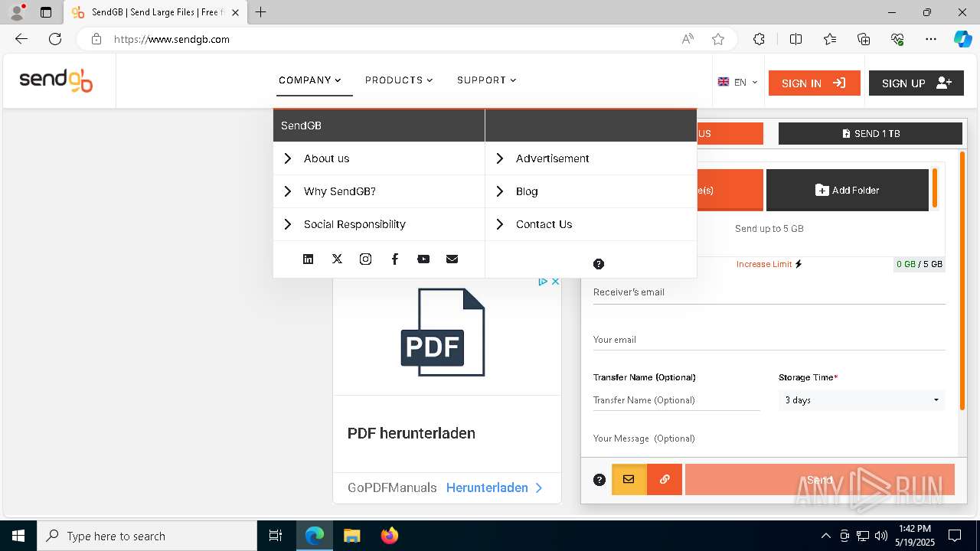Refresh the page

click(x=55, y=39)
